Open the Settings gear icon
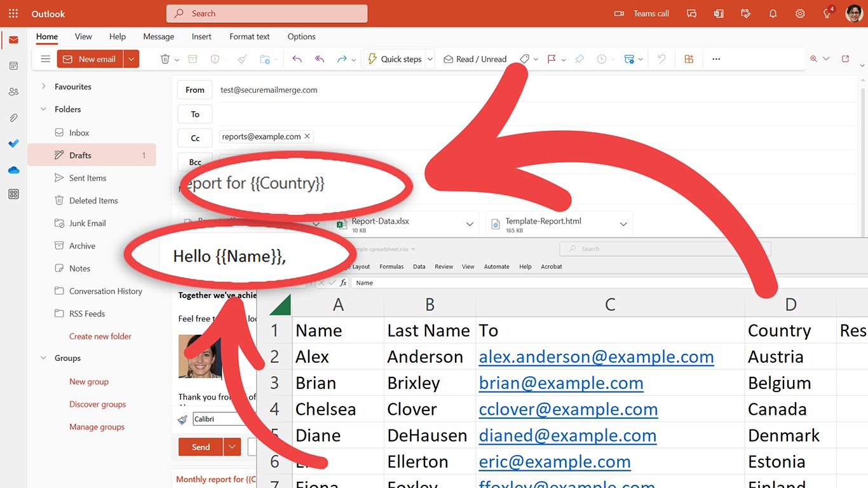868x488 pixels. 800,13
